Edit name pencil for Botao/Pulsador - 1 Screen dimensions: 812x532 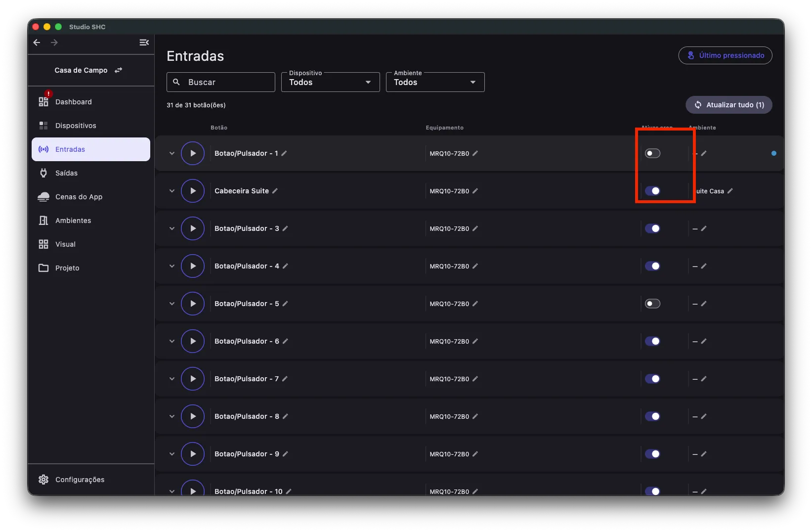[284, 153]
